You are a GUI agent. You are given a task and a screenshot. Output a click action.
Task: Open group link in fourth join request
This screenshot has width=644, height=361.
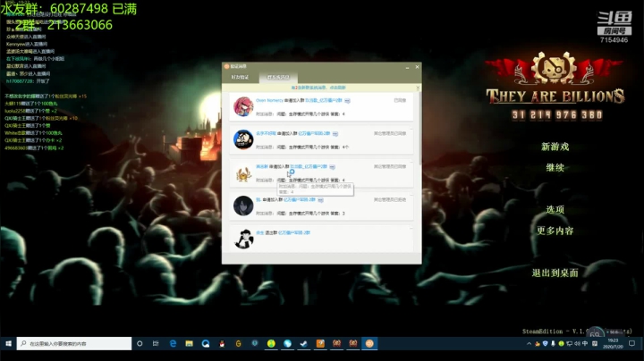pyautogui.click(x=300, y=200)
